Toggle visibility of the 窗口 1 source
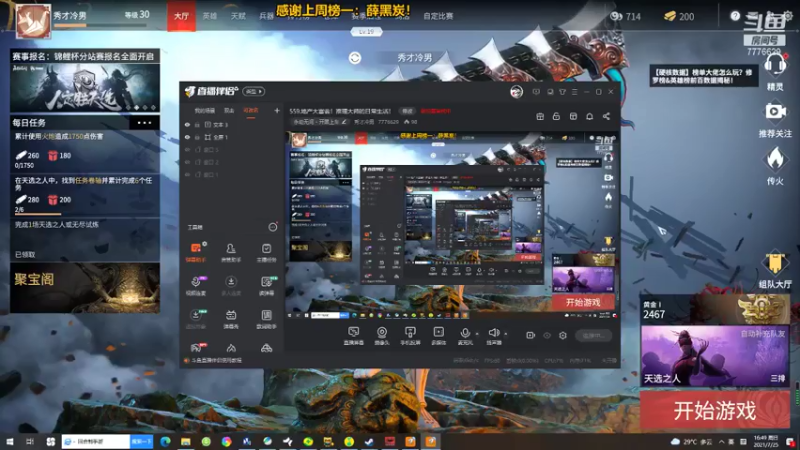The image size is (800, 450). point(187,174)
